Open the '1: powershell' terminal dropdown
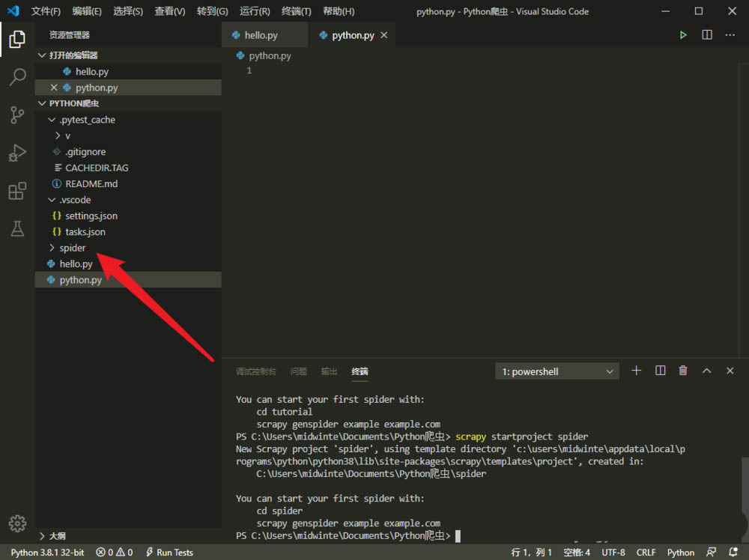This screenshot has height=560, width=749. click(x=557, y=371)
